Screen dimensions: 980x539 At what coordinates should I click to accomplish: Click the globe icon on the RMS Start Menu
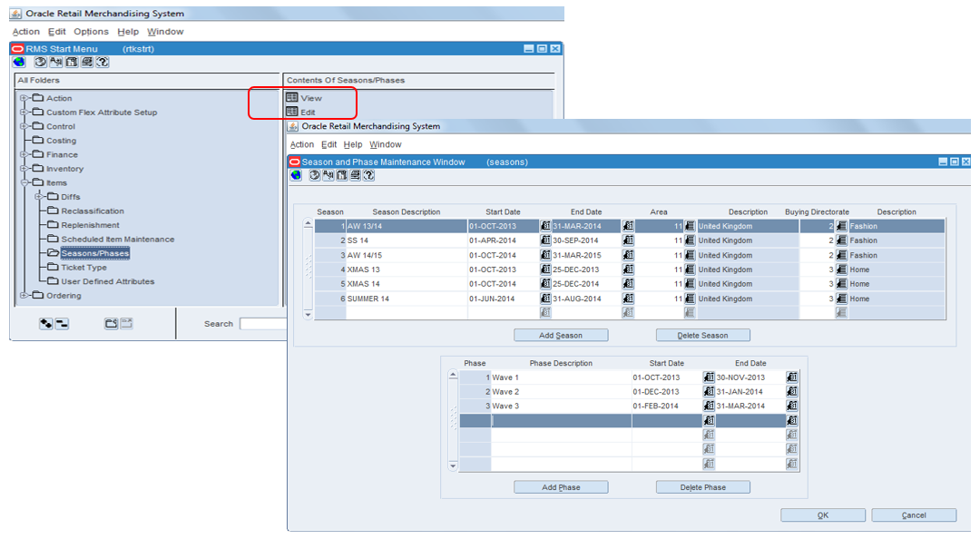[x=18, y=62]
